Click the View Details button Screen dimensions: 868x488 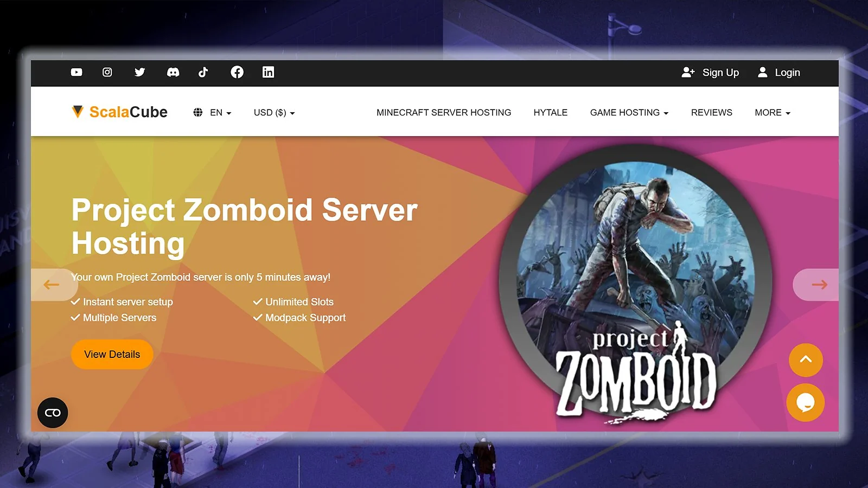tap(112, 354)
